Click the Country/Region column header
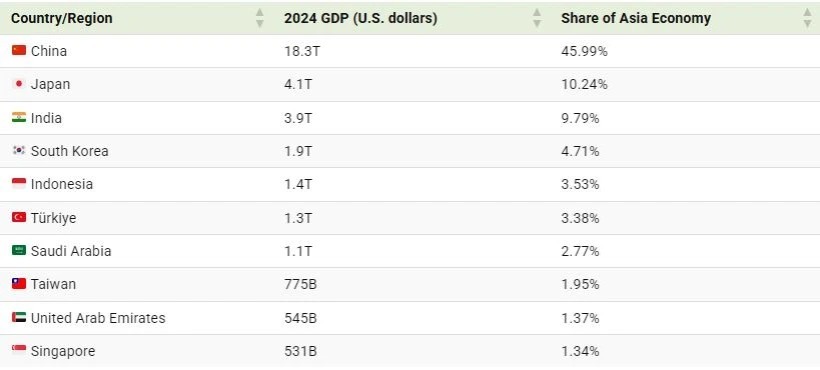820x370 pixels. [62, 18]
